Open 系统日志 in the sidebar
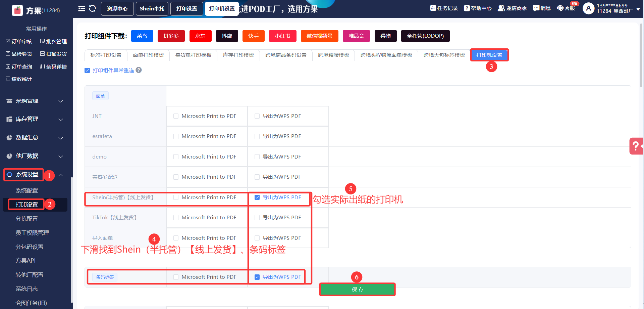The height and width of the screenshot is (309, 644). click(x=27, y=289)
